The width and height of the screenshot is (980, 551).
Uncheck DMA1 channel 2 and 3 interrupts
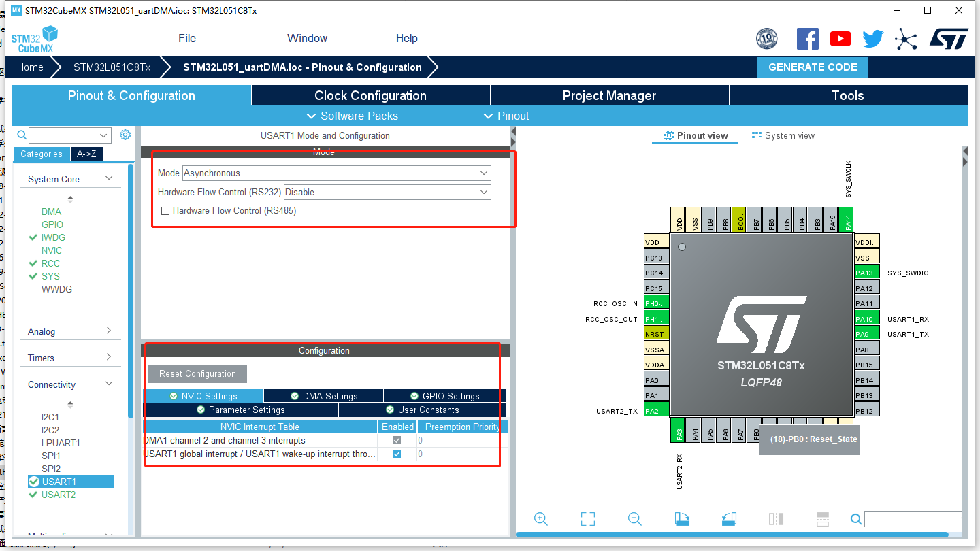[397, 440]
